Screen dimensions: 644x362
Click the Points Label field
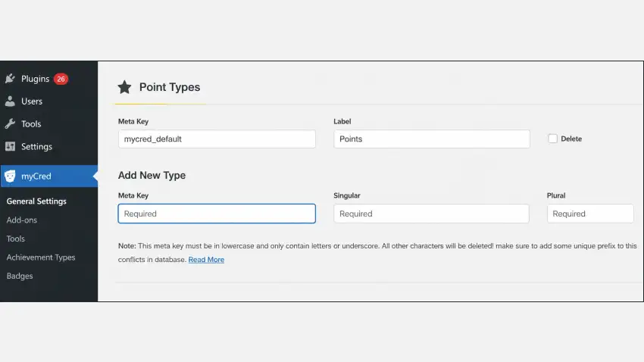point(432,139)
